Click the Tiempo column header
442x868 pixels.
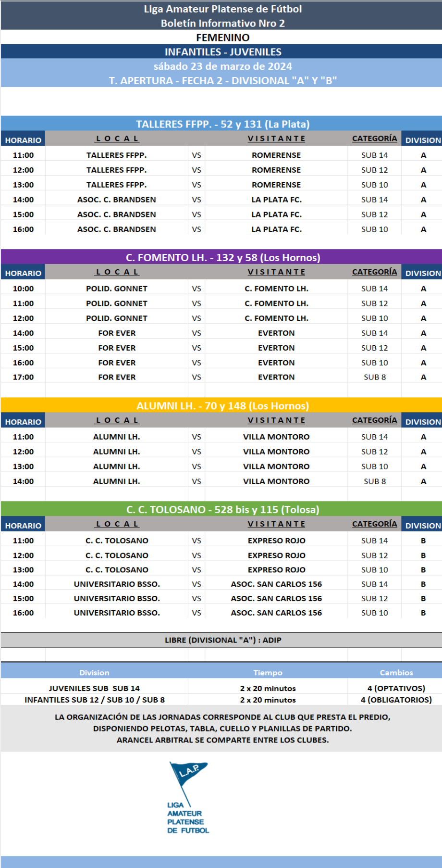[268, 673]
